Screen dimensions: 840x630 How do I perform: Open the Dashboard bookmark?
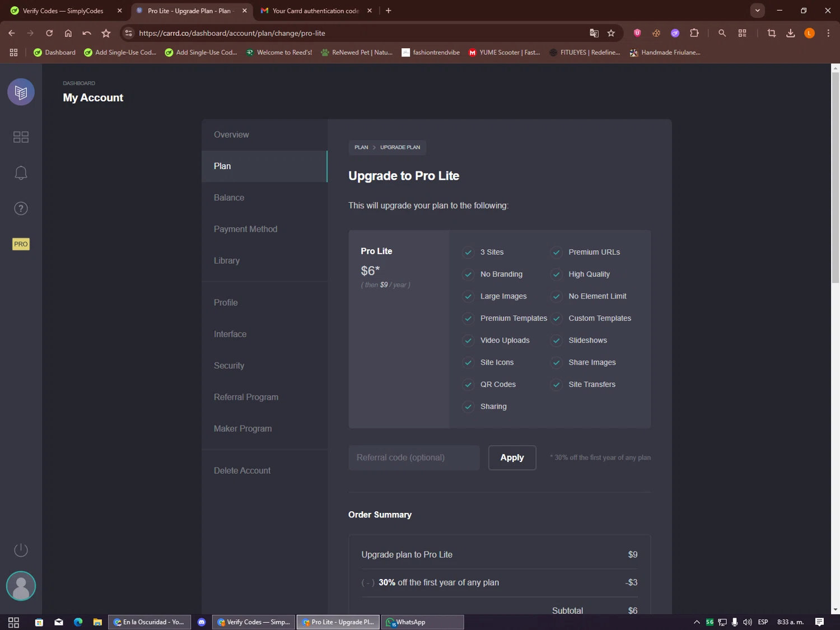click(54, 53)
